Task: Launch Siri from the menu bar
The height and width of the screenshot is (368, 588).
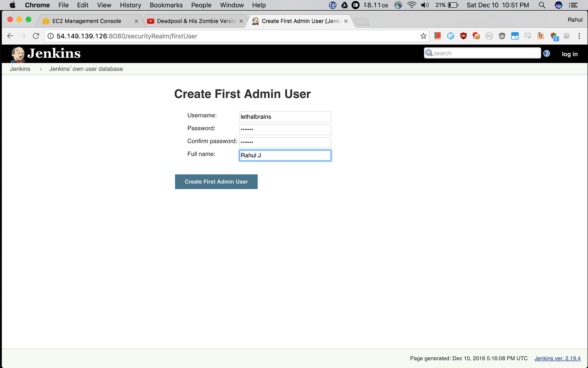Action: [x=559, y=5]
